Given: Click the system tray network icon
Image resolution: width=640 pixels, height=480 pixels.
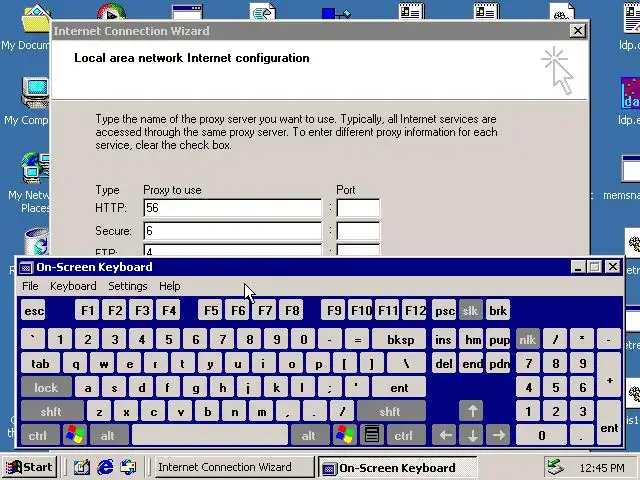Looking at the screenshot, I should (555, 467).
